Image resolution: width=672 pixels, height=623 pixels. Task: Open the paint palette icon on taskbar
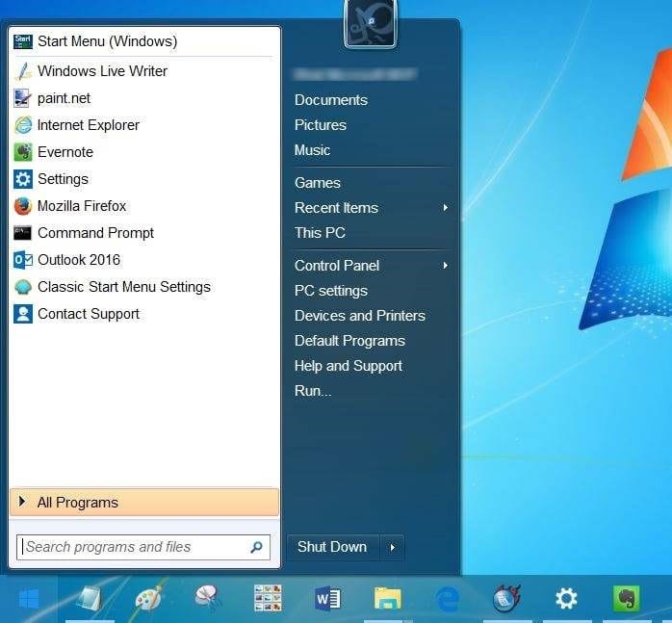coord(148,598)
